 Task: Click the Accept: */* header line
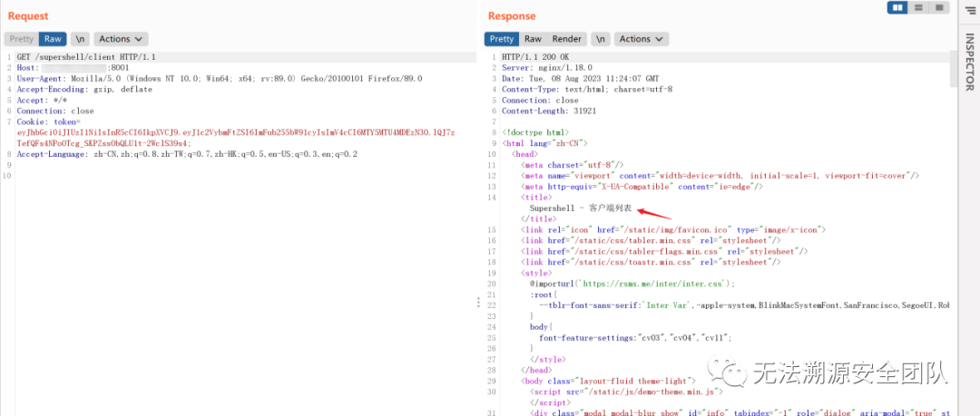pyautogui.click(x=42, y=100)
